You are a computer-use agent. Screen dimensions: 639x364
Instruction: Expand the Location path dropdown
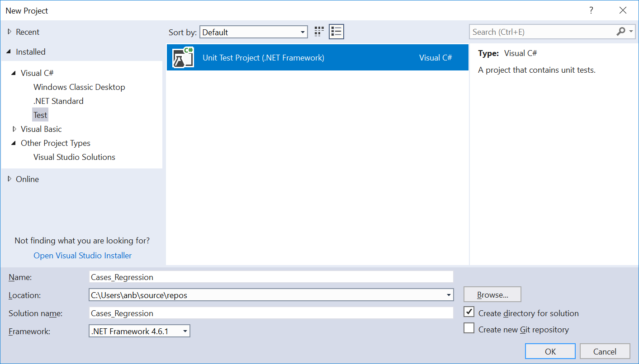[x=449, y=295]
